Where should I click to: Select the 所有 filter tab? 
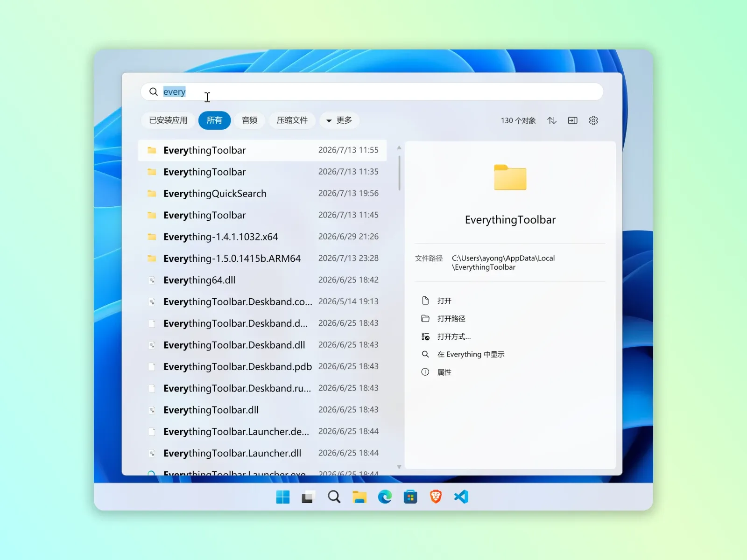pyautogui.click(x=214, y=120)
